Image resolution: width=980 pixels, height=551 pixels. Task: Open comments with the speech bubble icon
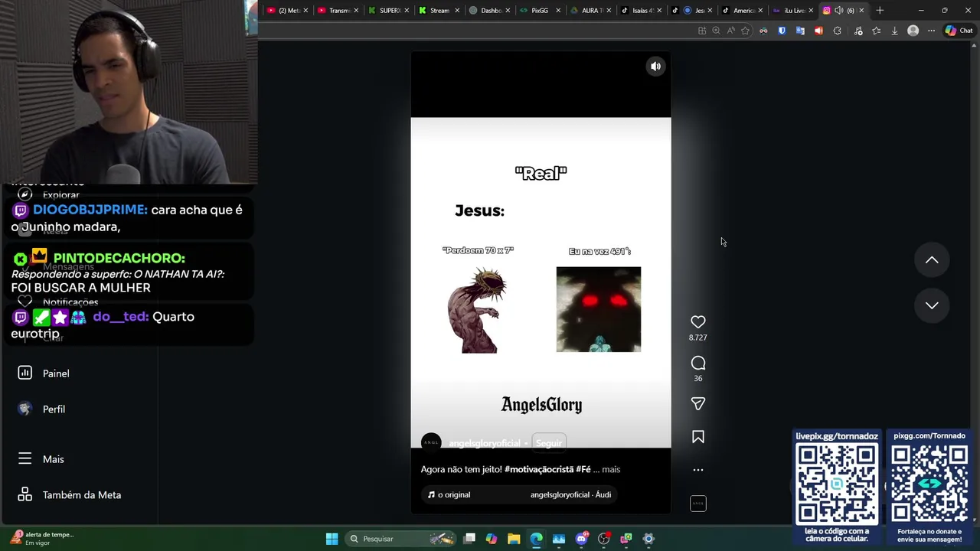coord(697,363)
